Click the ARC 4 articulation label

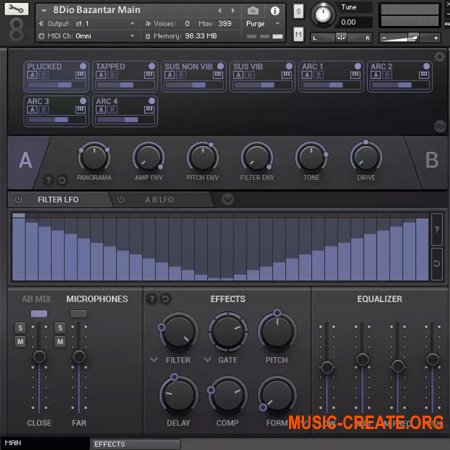click(x=107, y=101)
